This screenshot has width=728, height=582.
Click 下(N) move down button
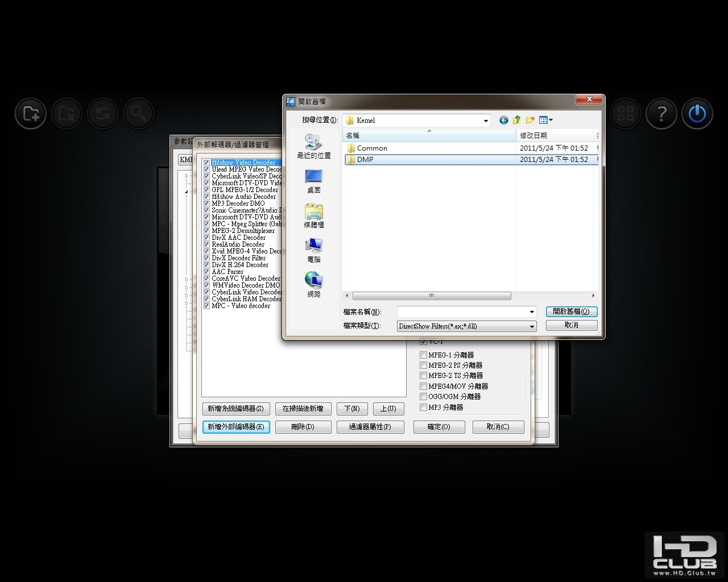pos(352,409)
